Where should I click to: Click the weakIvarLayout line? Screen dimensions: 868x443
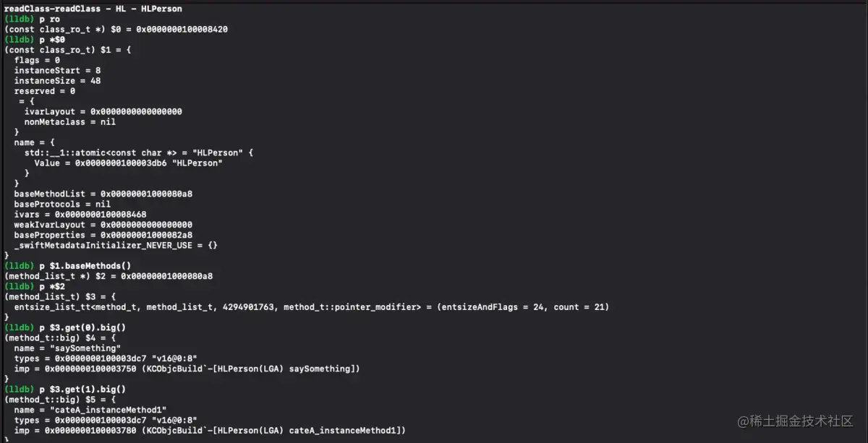[x=103, y=225]
